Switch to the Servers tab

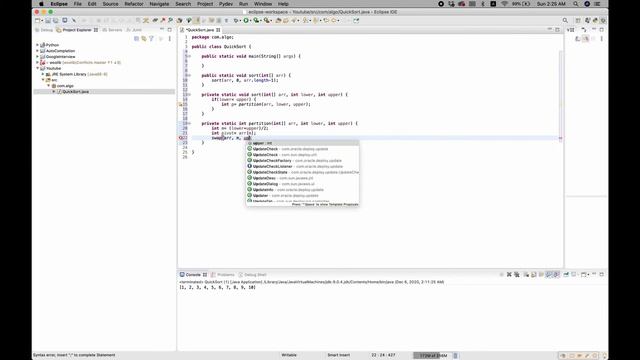[112, 30]
